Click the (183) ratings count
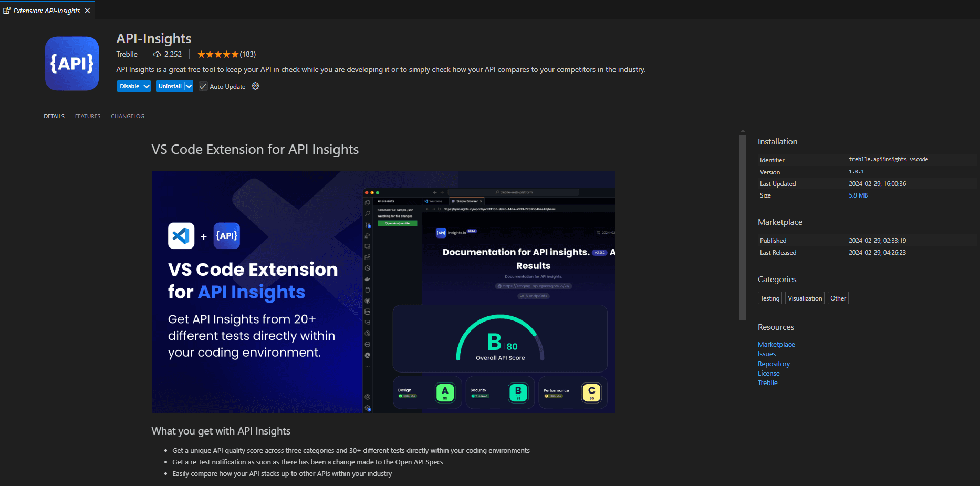 coord(247,54)
